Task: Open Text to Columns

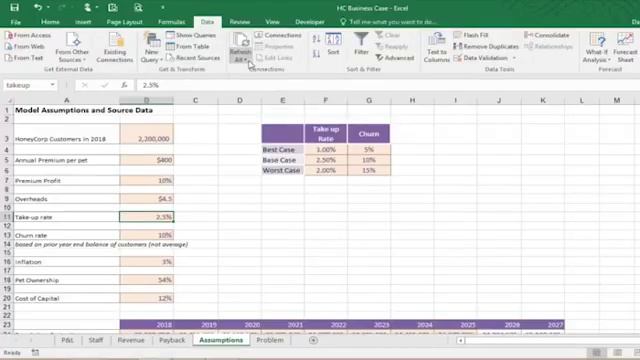Action: (x=437, y=47)
